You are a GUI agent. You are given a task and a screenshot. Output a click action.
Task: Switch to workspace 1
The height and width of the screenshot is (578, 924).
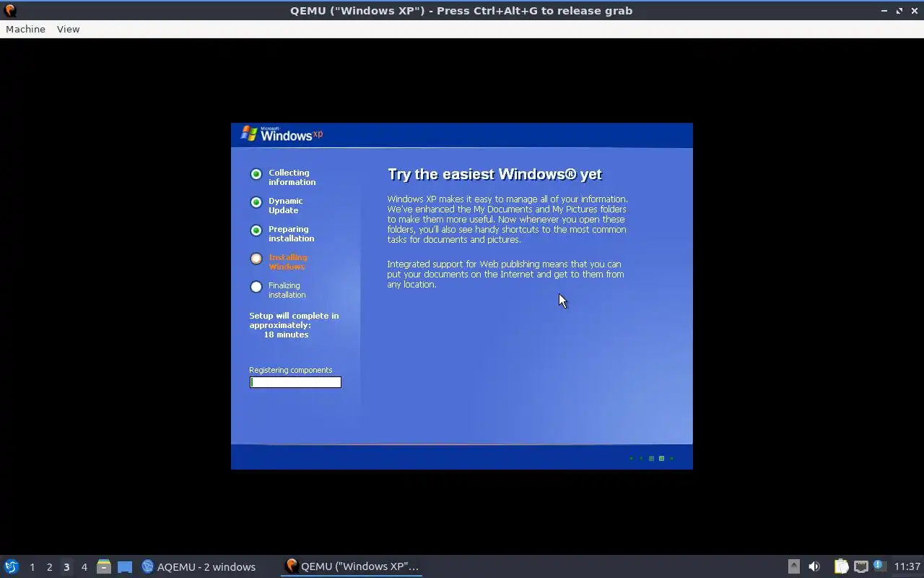32,567
